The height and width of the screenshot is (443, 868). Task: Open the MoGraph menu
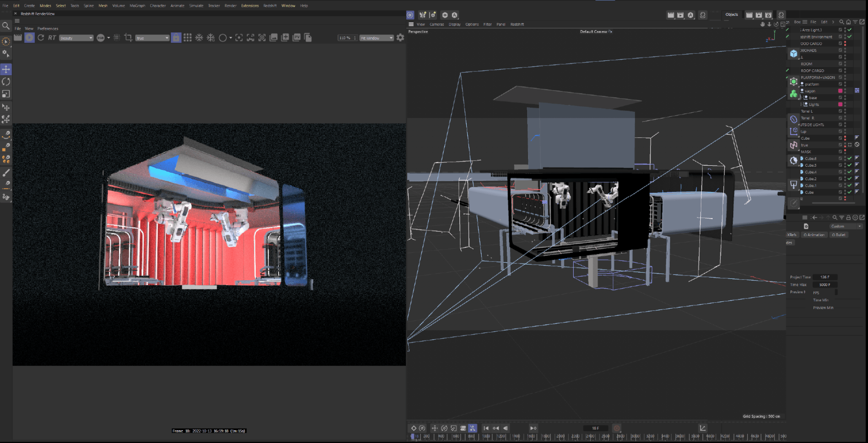click(137, 6)
